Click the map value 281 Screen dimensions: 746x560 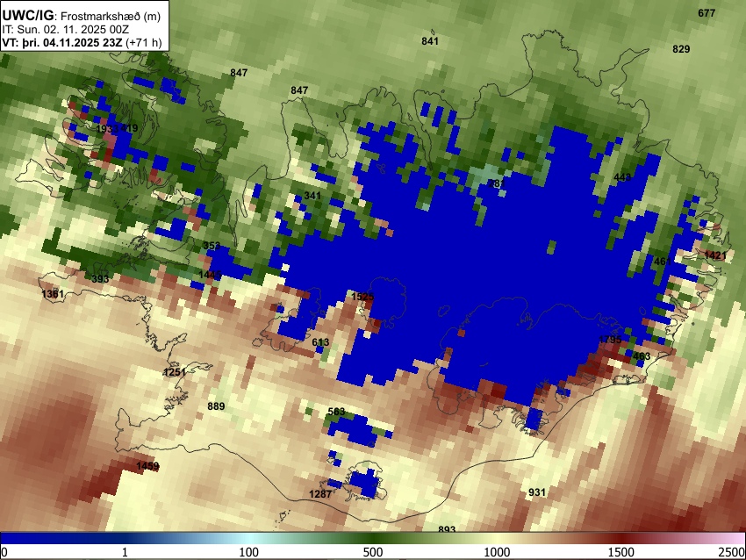496,183
